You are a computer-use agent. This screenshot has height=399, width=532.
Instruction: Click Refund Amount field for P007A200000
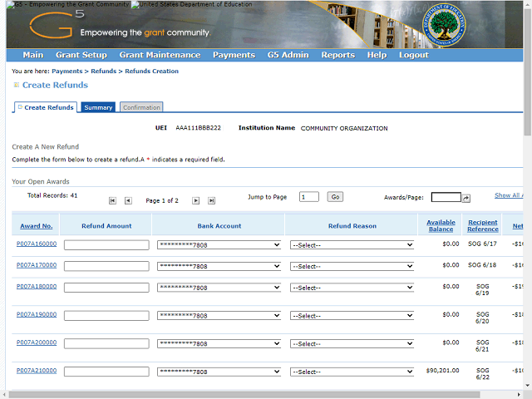click(x=106, y=344)
